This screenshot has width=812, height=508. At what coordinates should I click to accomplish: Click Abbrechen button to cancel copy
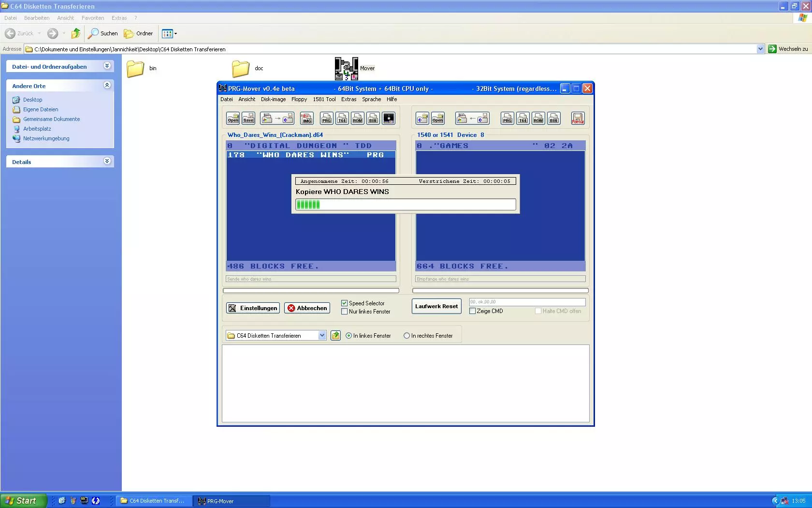(307, 308)
